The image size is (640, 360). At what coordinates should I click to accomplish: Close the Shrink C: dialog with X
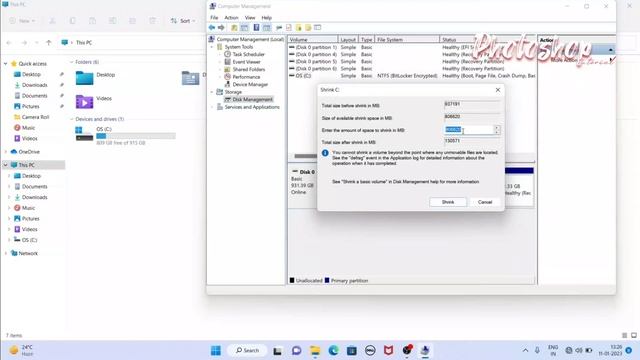498,90
